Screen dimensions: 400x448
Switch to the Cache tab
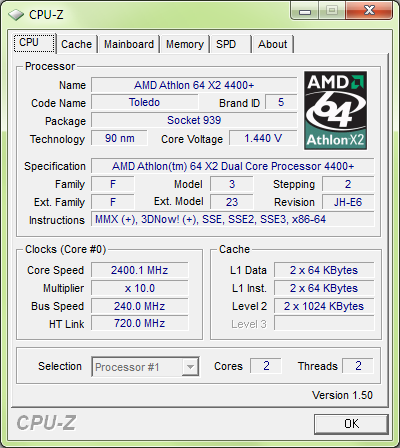pos(76,44)
